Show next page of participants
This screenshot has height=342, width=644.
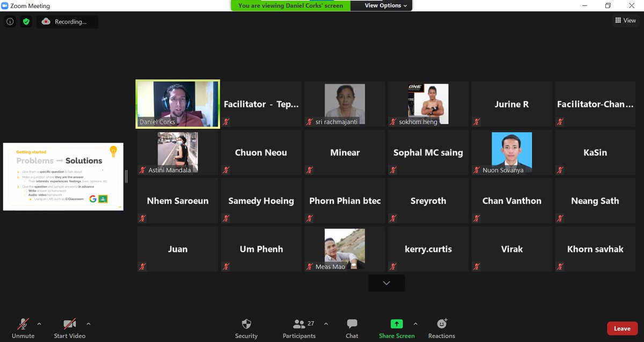(x=386, y=283)
